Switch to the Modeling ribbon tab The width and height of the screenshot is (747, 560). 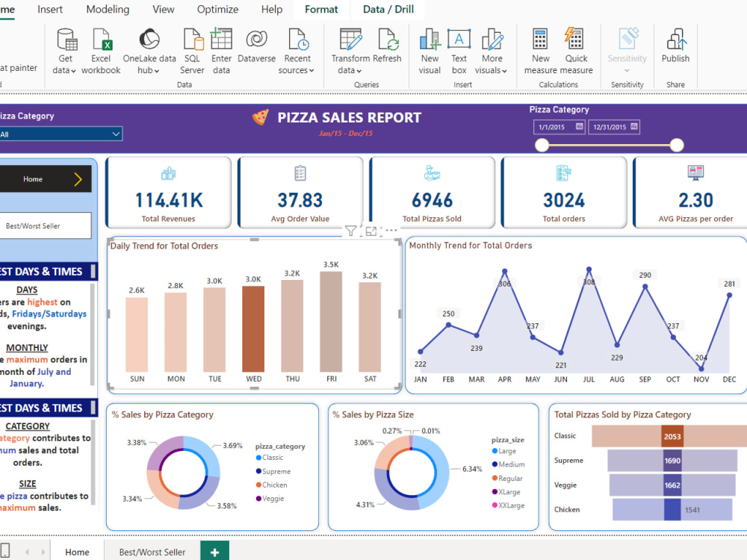click(x=107, y=9)
